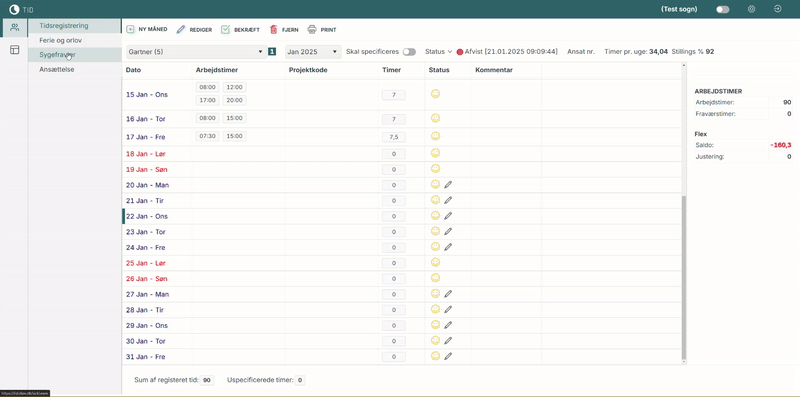
Task: Click the Uspecificerede timer field
Action: tap(300, 380)
